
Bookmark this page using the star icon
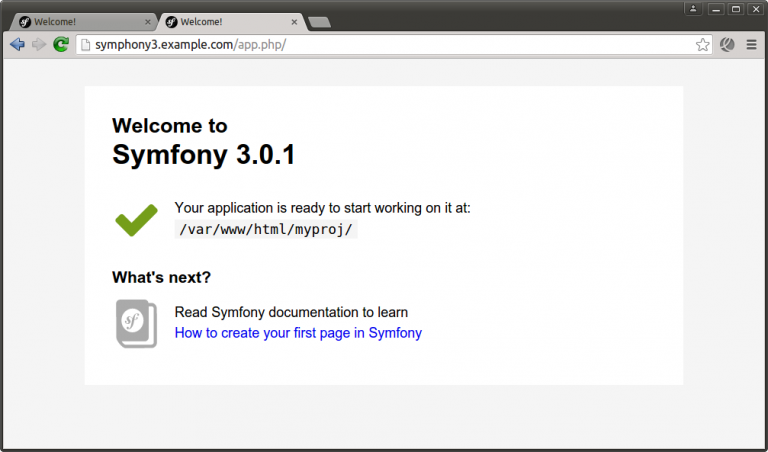703,44
